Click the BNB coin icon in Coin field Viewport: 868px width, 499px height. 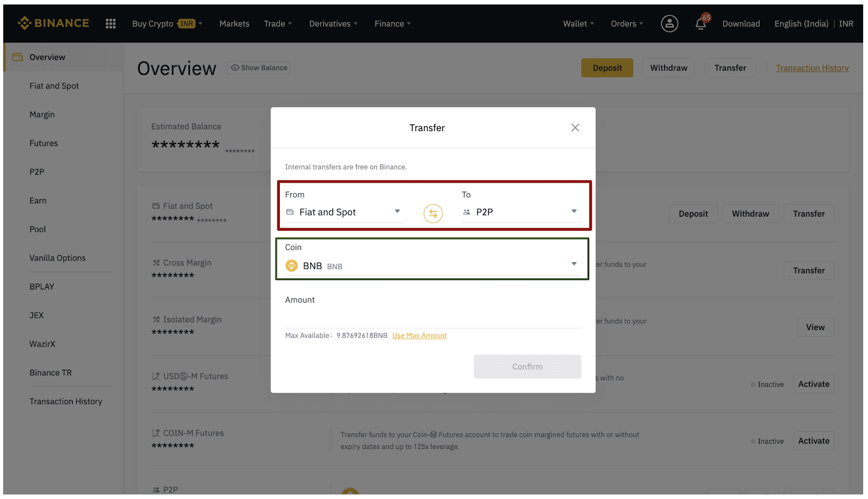click(x=292, y=266)
